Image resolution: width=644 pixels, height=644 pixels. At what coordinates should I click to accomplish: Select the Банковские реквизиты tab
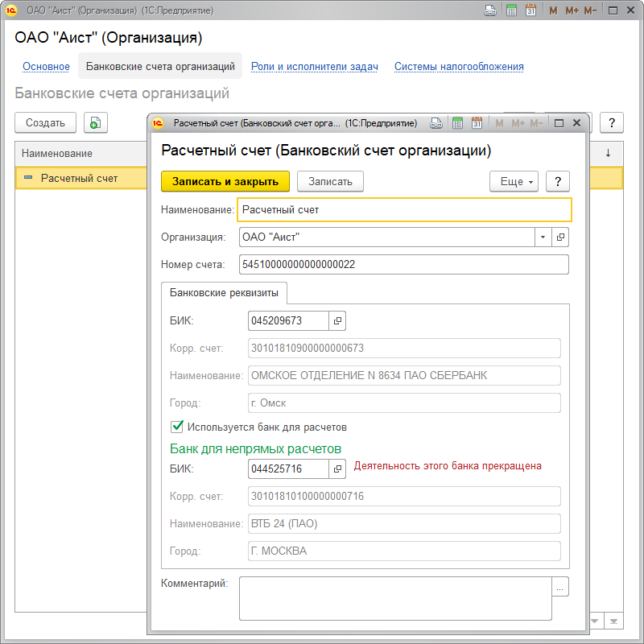(x=224, y=293)
